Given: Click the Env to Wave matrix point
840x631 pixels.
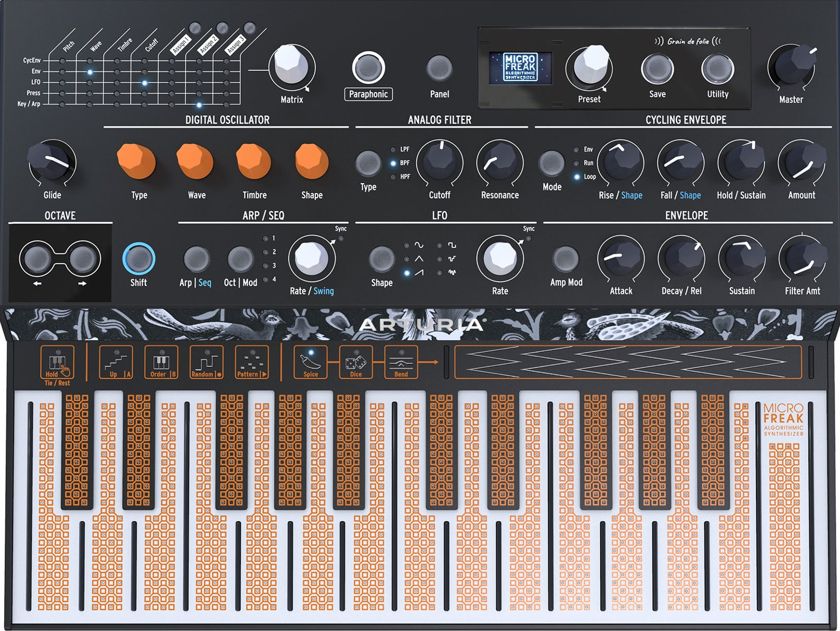Looking at the screenshot, I should (x=90, y=72).
